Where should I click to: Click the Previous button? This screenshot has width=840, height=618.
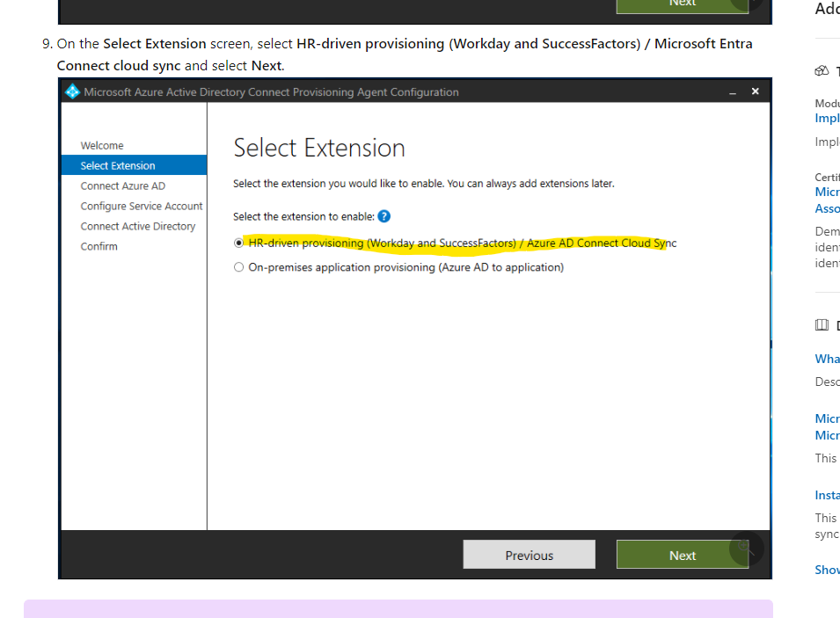pos(529,555)
